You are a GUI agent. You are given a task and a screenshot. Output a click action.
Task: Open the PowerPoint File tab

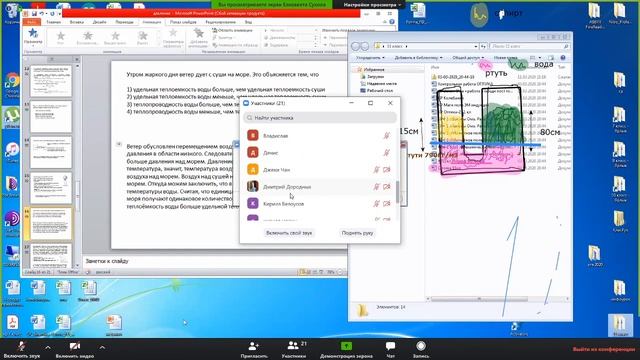(x=31, y=22)
